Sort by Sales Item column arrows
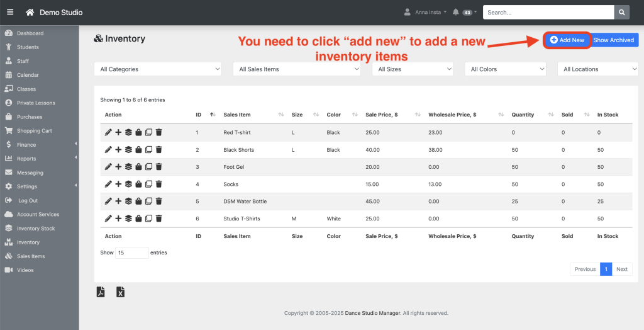644x330 pixels. (281, 115)
